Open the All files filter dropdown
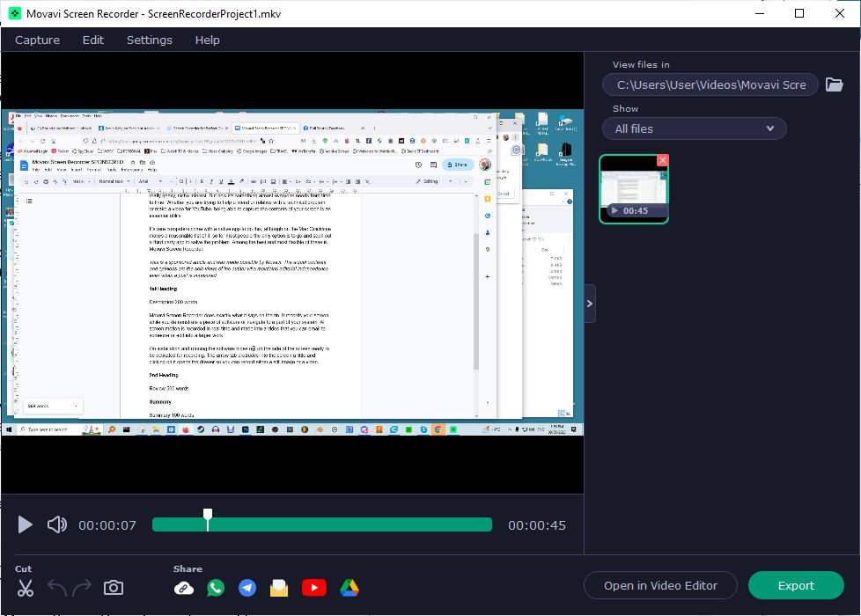 point(694,128)
